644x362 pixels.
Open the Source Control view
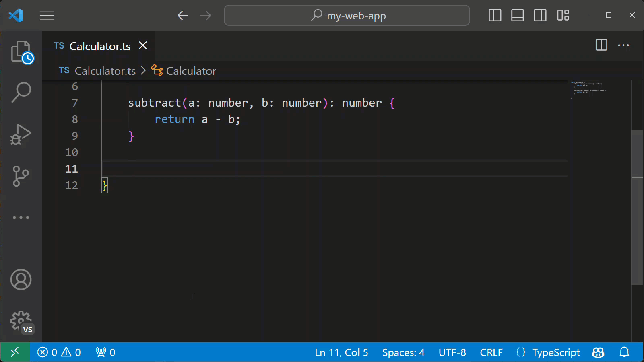(21, 176)
